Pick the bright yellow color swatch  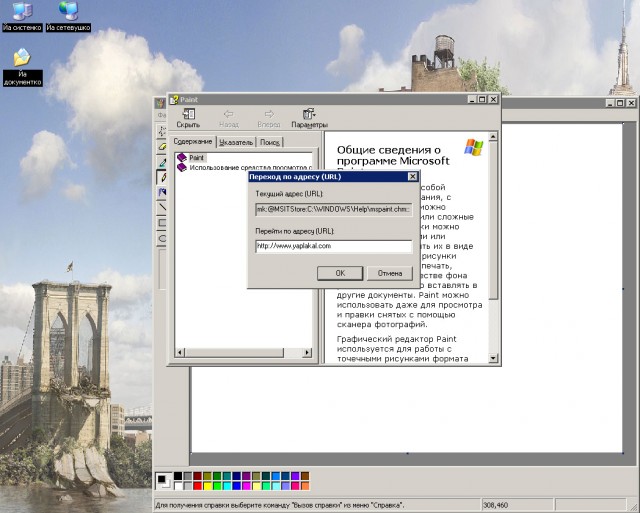[x=207, y=486]
